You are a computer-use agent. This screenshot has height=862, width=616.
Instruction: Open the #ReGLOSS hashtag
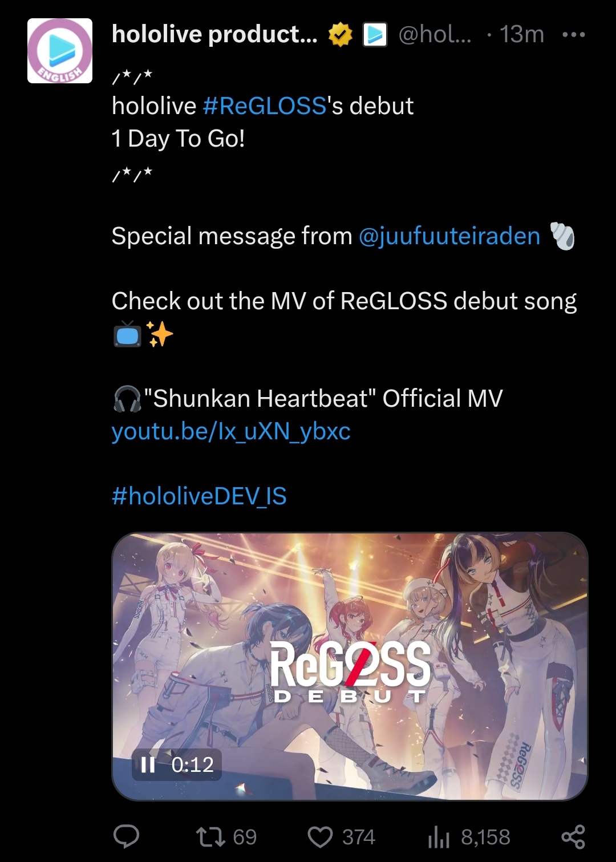click(265, 106)
